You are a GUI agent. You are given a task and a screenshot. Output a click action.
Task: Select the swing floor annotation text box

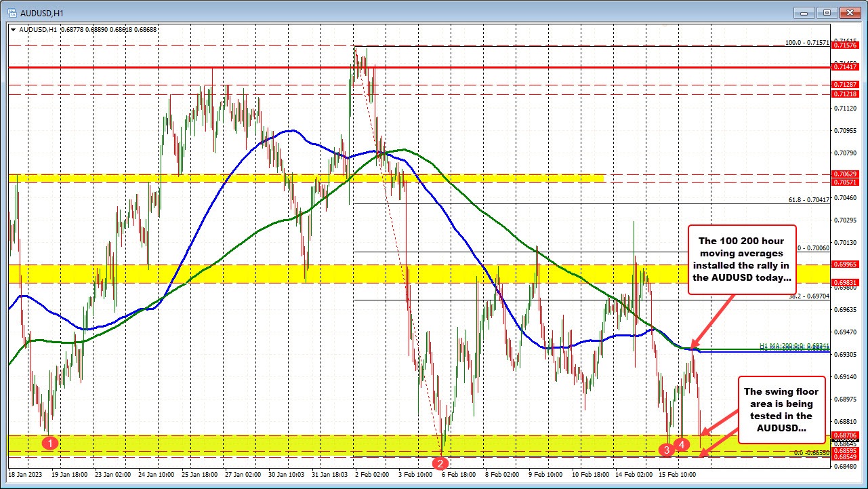(x=781, y=410)
